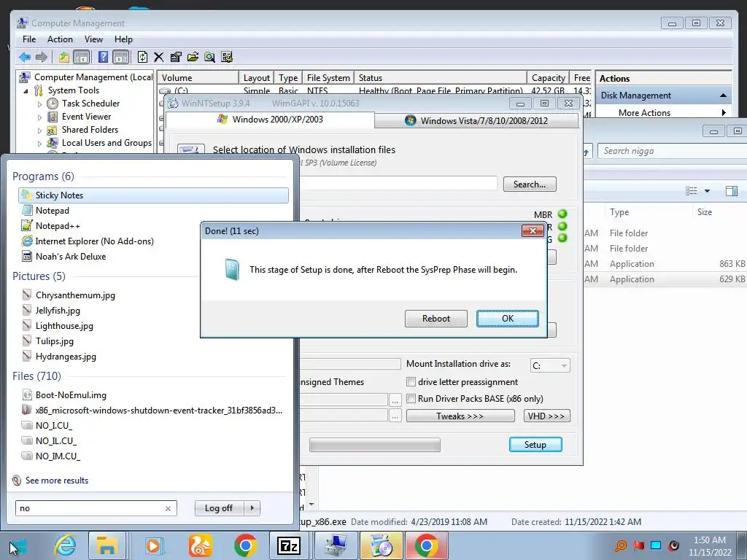Expand More Actions submenu arrow
747x560 pixels.
(724, 113)
